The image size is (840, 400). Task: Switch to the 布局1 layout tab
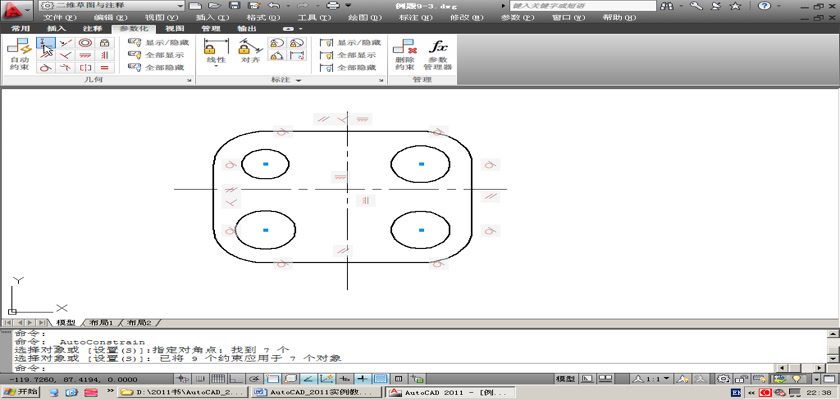tap(101, 323)
